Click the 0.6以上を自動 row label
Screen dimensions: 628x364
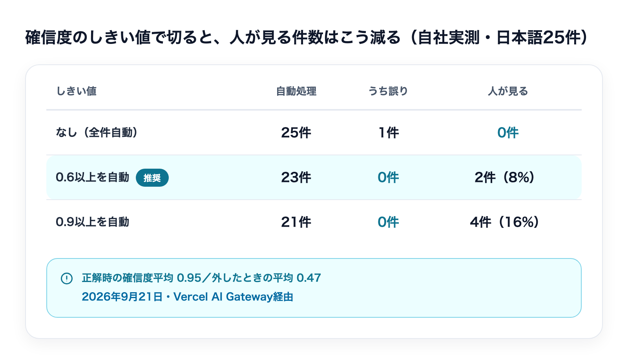click(93, 177)
